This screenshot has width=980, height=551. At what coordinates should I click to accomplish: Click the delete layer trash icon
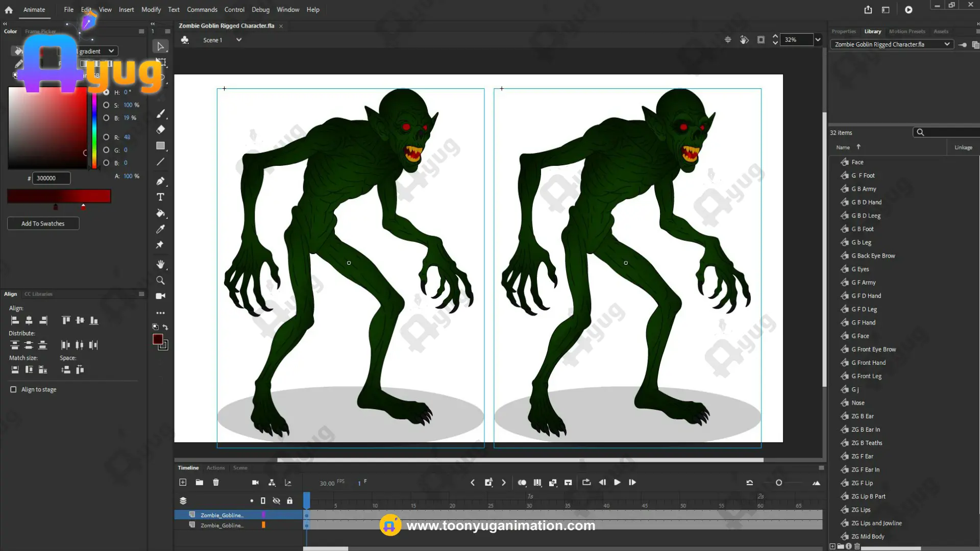(x=216, y=482)
